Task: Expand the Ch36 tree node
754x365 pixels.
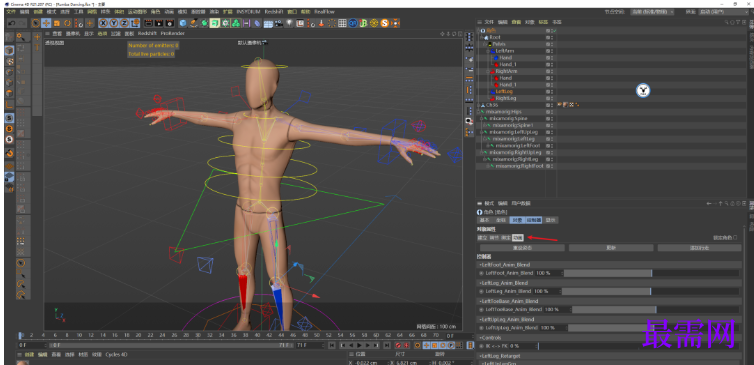Action: [478, 105]
